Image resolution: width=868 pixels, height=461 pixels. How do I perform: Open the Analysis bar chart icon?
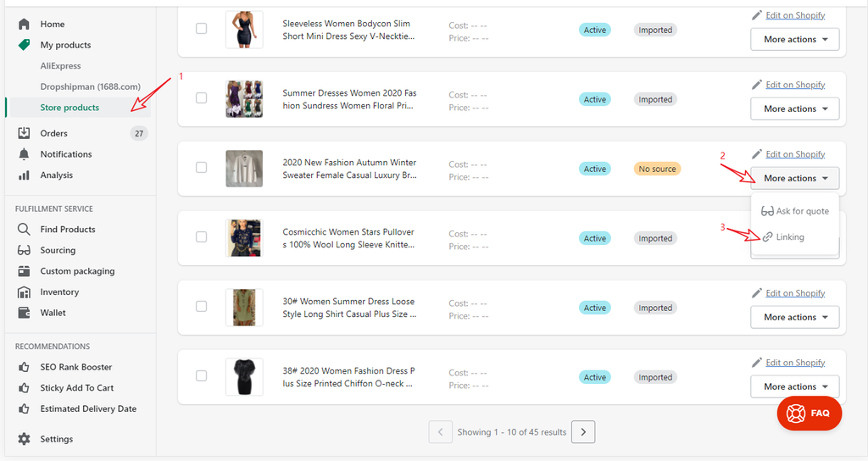(24, 175)
